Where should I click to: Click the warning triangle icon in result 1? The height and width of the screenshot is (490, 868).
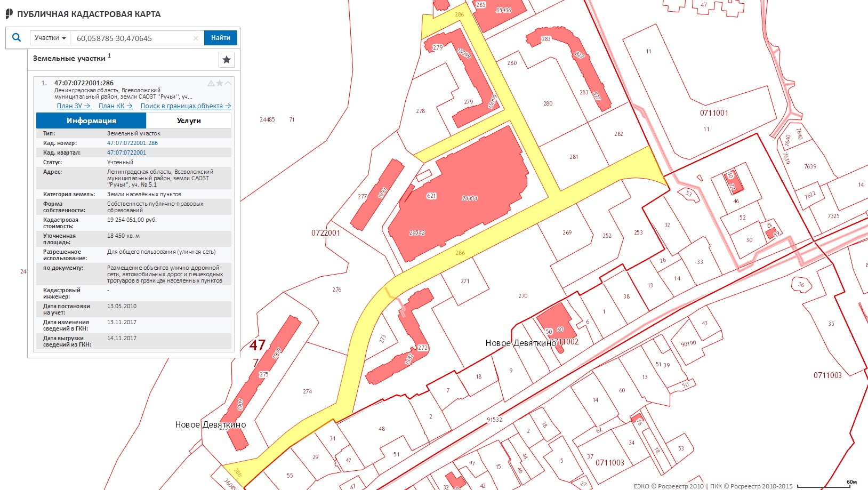coord(211,83)
